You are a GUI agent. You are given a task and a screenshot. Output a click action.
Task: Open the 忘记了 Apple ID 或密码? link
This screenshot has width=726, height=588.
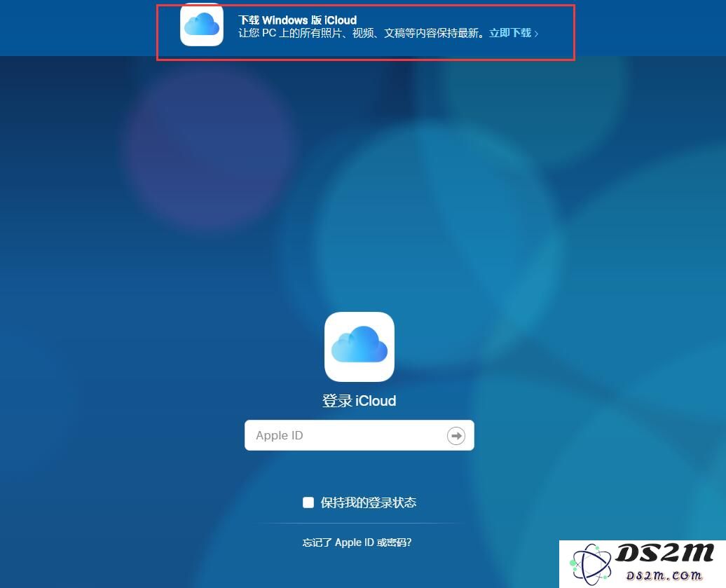coord(357,542)
